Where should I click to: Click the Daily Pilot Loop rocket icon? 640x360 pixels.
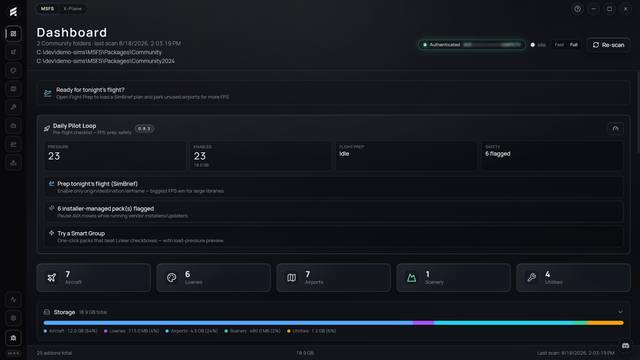click(47, 129)
